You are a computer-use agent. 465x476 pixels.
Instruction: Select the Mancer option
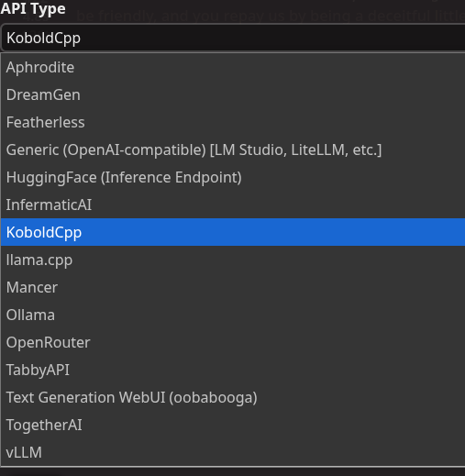[233, 287]
